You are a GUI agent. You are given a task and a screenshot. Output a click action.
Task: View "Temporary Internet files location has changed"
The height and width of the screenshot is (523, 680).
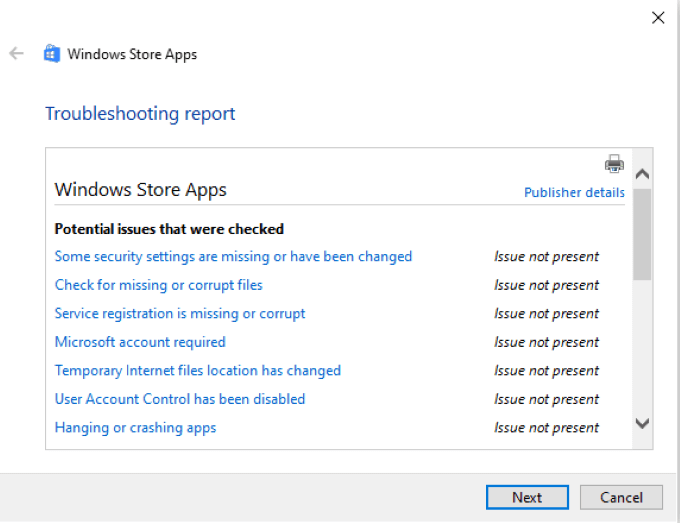click(x=197, y=371)
